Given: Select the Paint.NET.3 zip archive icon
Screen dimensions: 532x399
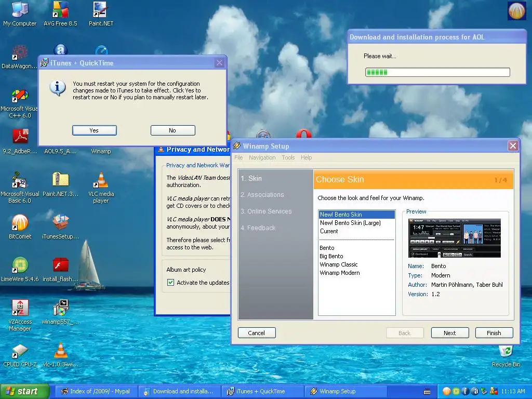Looking at the screenshot, I should coord(60,184).
